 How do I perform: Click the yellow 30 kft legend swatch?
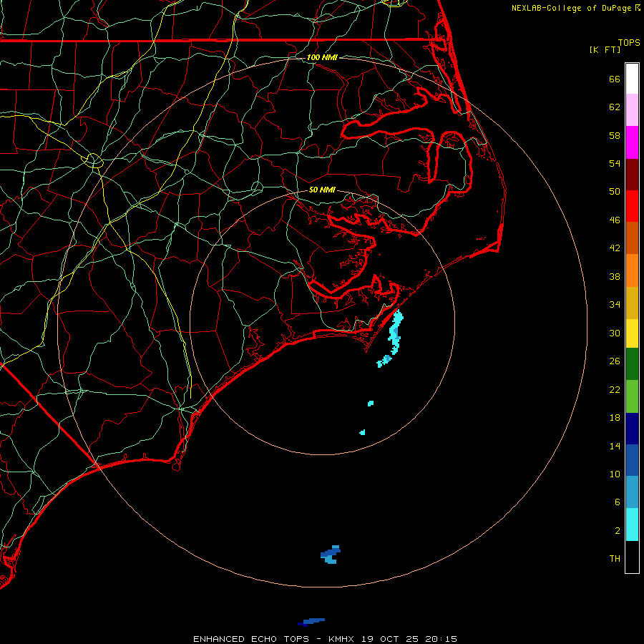click(x=632, y=333)
